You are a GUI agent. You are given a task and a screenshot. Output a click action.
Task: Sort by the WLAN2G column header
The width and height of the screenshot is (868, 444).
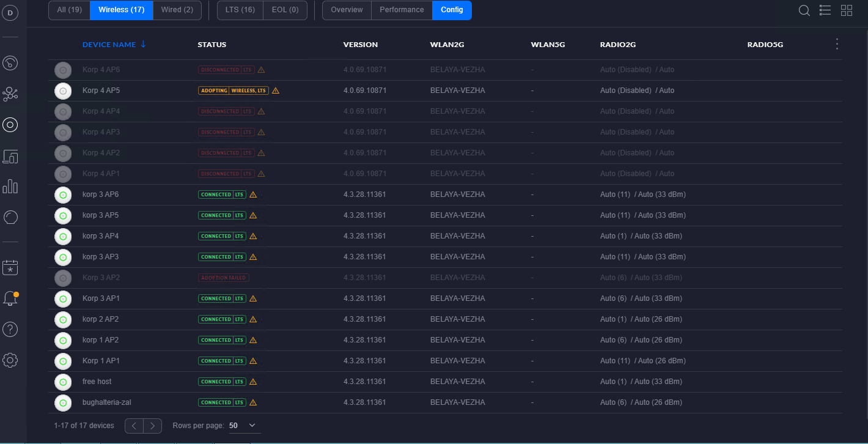(447, 45)
